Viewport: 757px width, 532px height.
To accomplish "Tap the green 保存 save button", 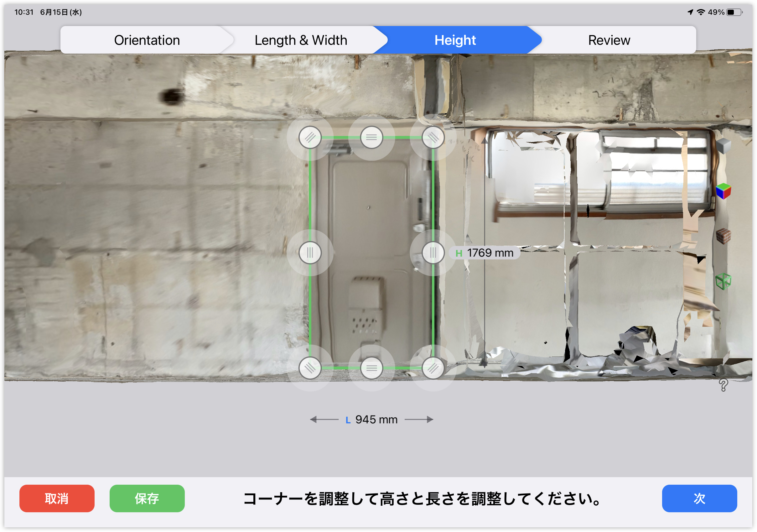I will (147, 498).
